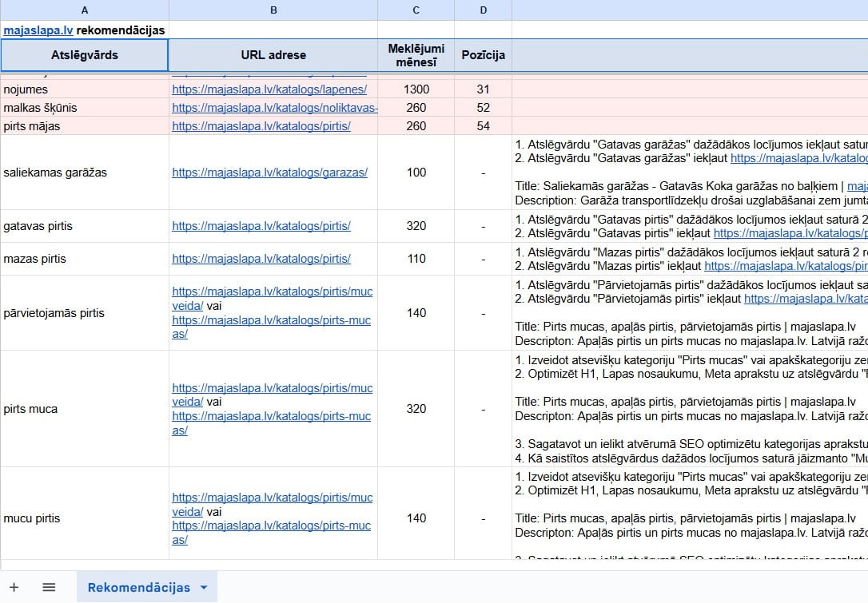The width and height of the screenshot is (868, 603).
Task: Click the pirtis link in gatavas pirtis row
Action: pos(261,226)
